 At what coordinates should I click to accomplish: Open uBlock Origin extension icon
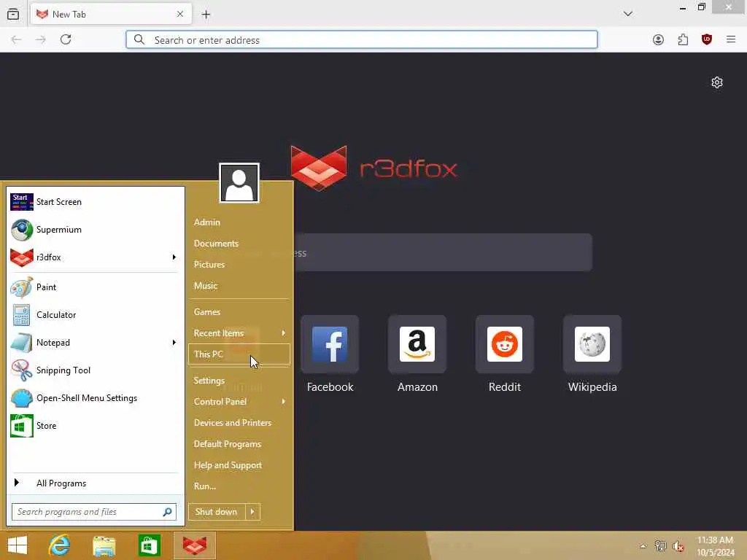707,39
